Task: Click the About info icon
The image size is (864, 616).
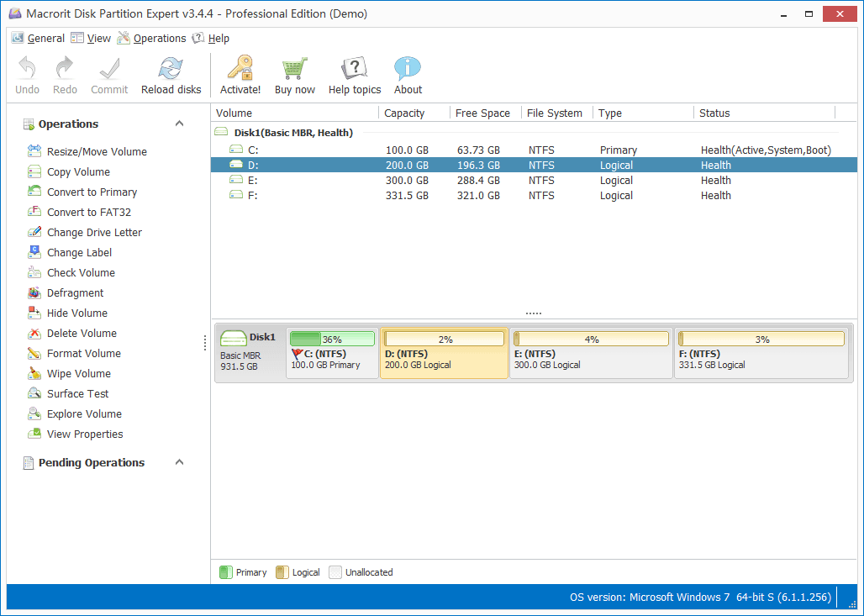Action: point(408,69)
